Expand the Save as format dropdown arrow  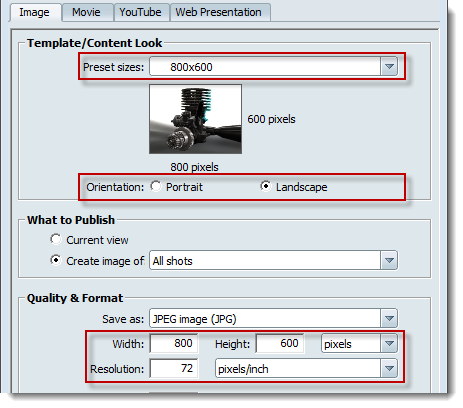click(389, 318)
